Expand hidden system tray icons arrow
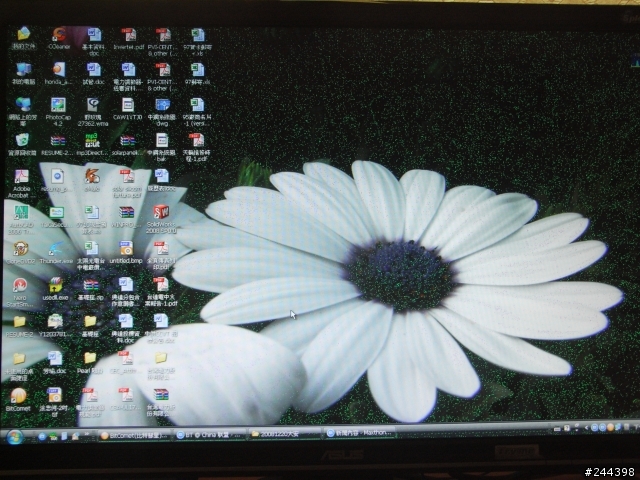The image size is (640, 480). [587, 428]
